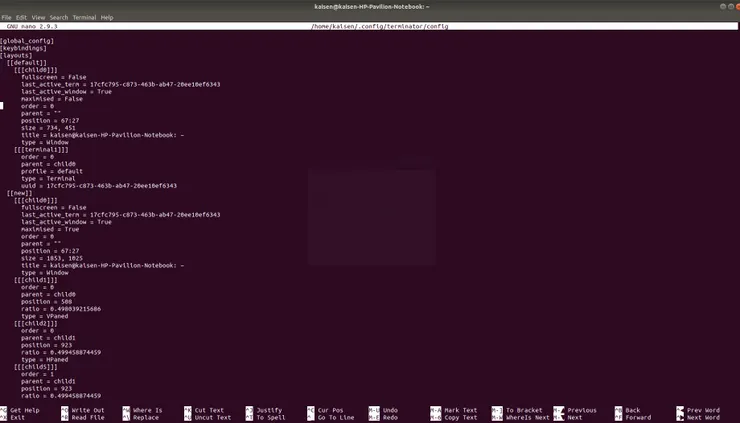Close the terminal window
The width and height of the screenshot is (740, 423).
[737, 7]
